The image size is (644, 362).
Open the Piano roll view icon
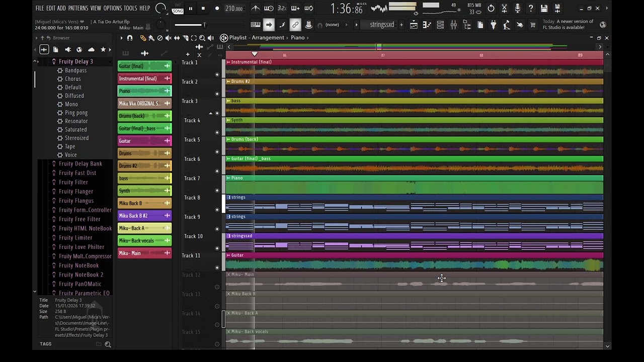tap(427, 25)
